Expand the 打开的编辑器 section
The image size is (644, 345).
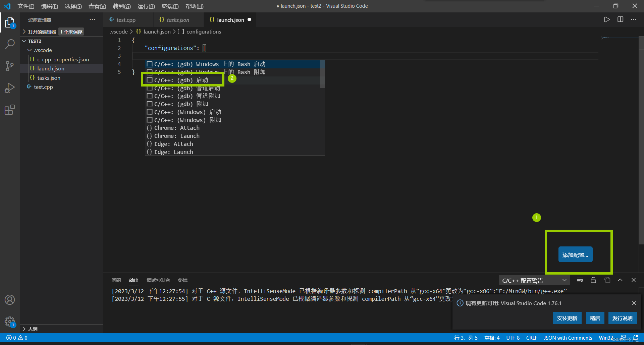tap(62, 32)
